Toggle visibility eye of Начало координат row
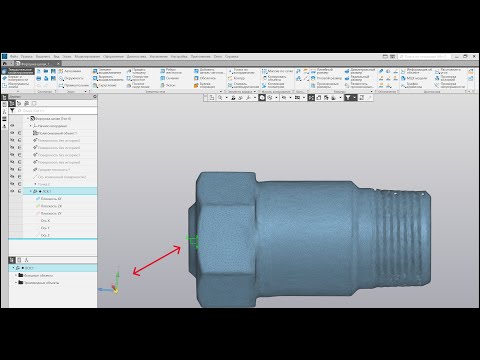 [12, 126]
